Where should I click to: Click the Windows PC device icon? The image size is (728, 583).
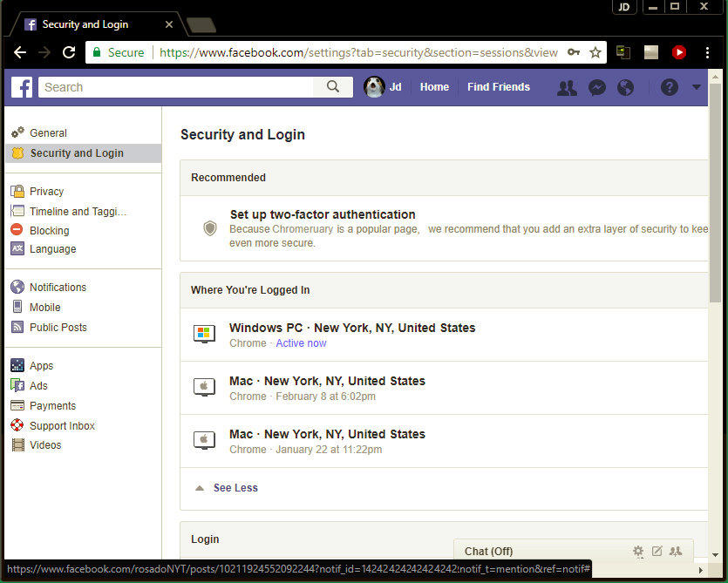tap(204, 334)
